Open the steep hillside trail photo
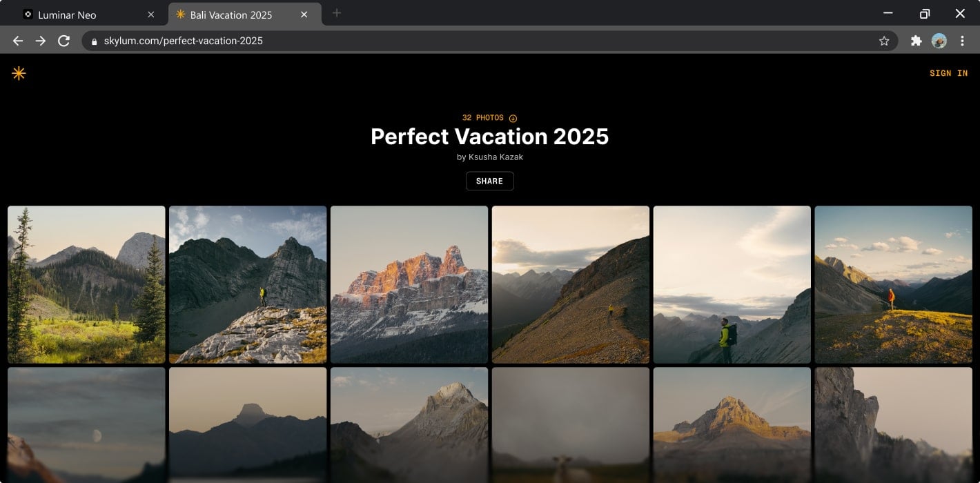Viewport: 980px width, 483px height. point(571,284)
